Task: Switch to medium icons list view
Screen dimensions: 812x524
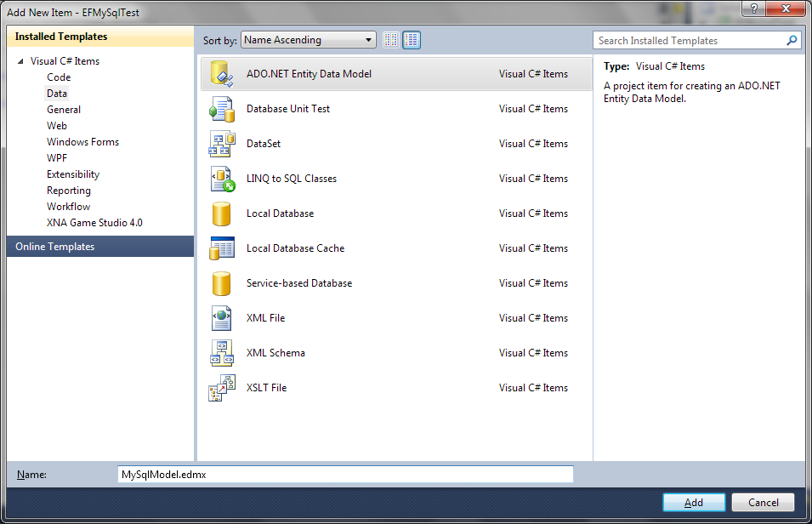Action: [x=412, y=40]
